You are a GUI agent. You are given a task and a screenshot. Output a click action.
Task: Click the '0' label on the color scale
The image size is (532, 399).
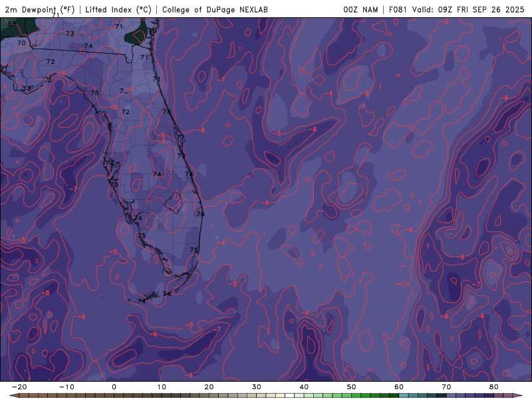point(114,387)
